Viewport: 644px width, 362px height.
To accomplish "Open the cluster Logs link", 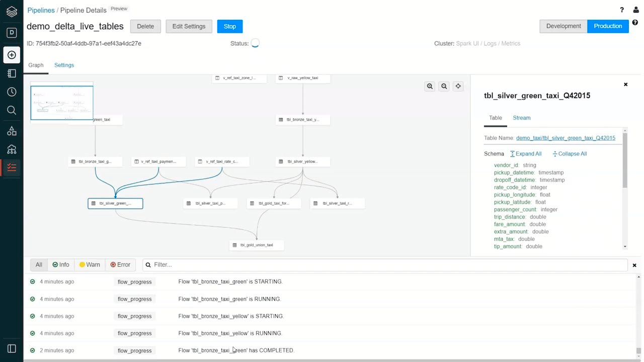I will pyautogui.click(x=490, y=44).
